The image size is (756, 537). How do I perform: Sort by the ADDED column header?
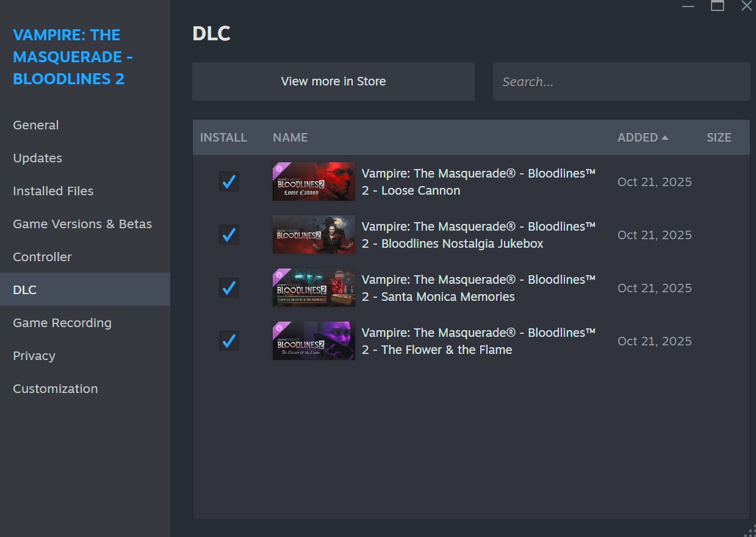pos(643,137)
